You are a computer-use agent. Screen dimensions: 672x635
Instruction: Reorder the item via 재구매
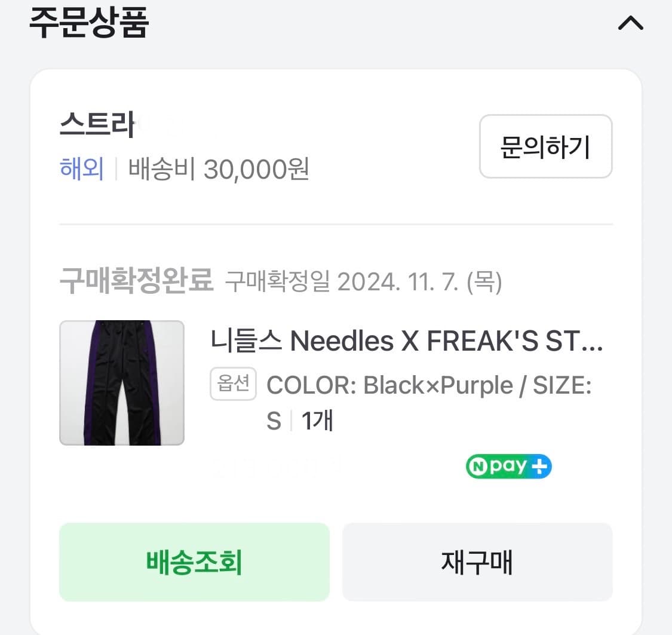click(x=477, y=562)
